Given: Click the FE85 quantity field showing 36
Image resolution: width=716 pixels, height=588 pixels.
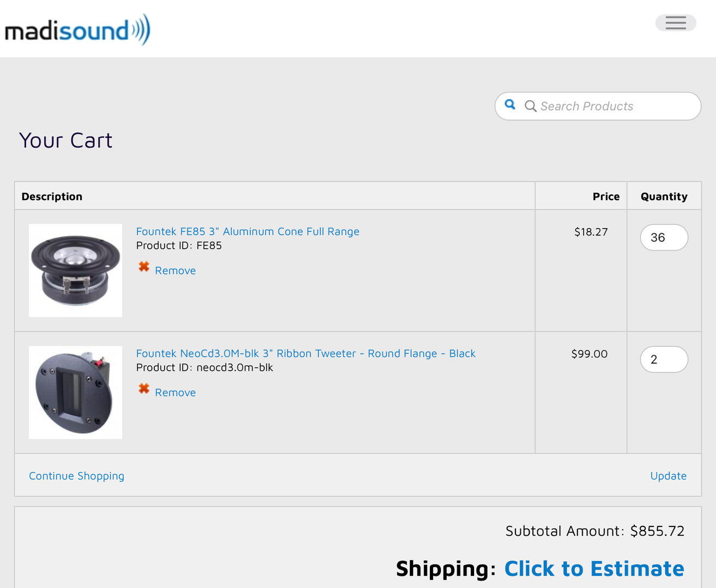Looking at the screenshot, I should coord(664,237).
